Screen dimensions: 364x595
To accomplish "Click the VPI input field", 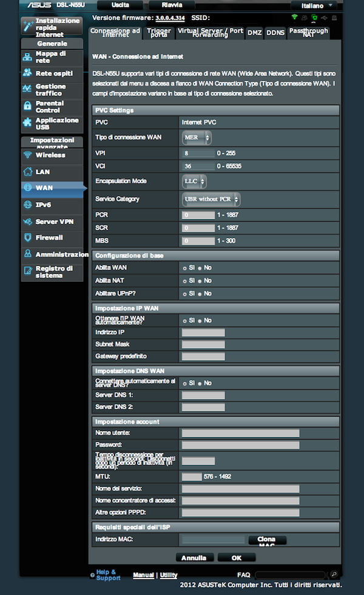I will (198, 153).
